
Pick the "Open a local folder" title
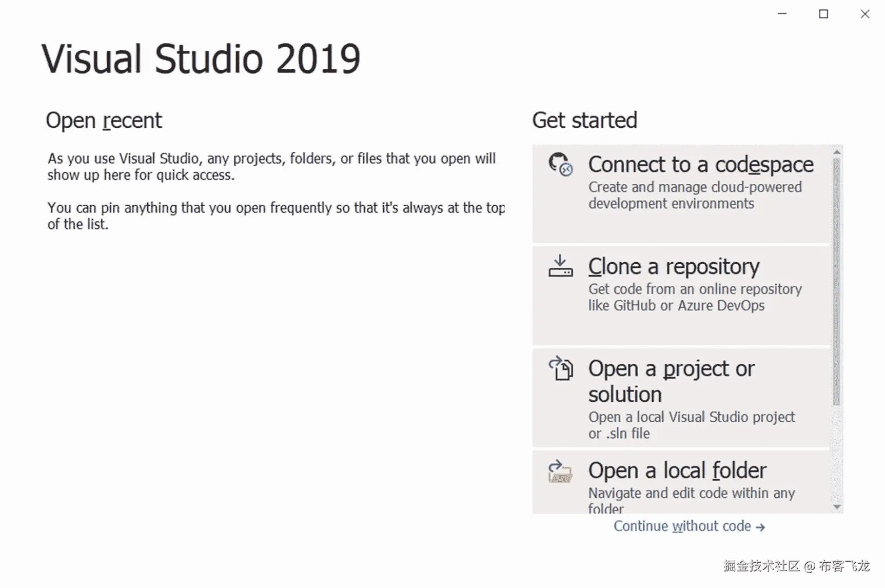pyautogui.click(x=677, y=471)
